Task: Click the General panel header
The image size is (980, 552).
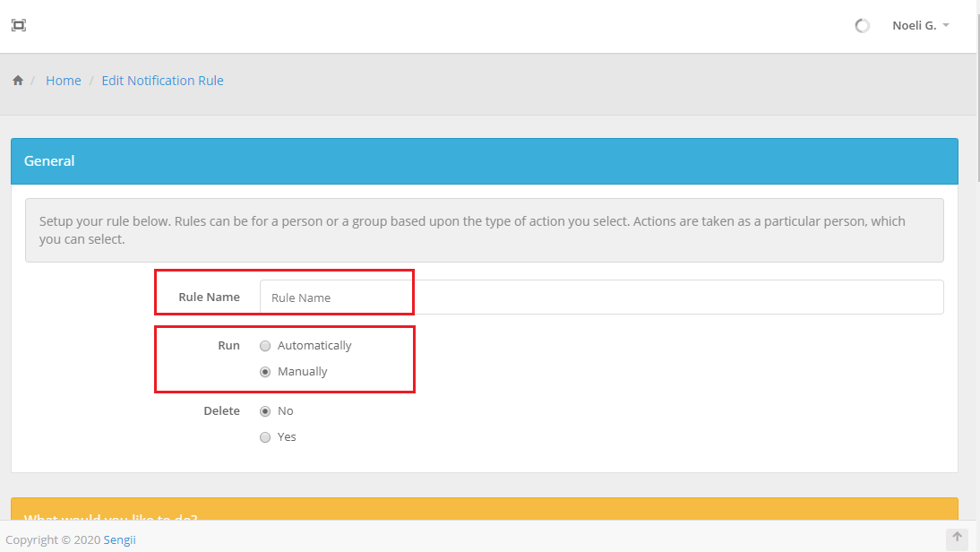Action: [485, 161]
